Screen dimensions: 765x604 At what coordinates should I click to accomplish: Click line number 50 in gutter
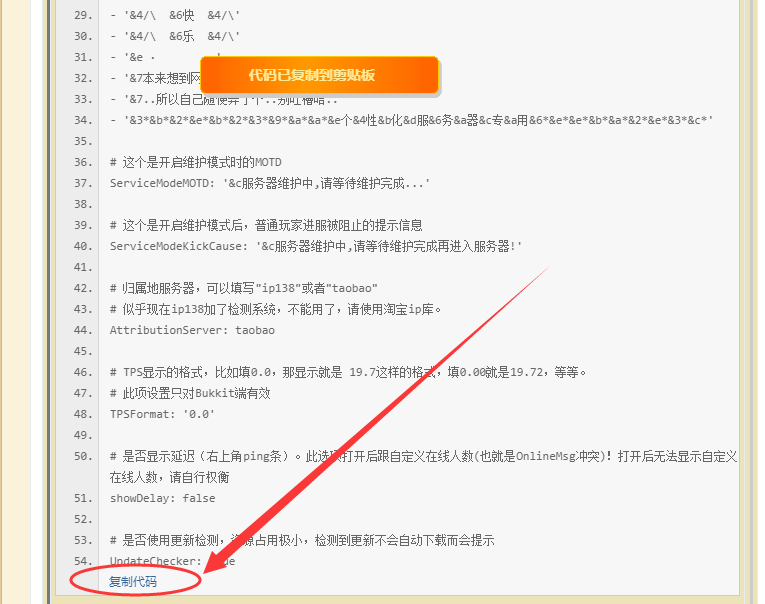pyautogui.click(x=83, y=456)
